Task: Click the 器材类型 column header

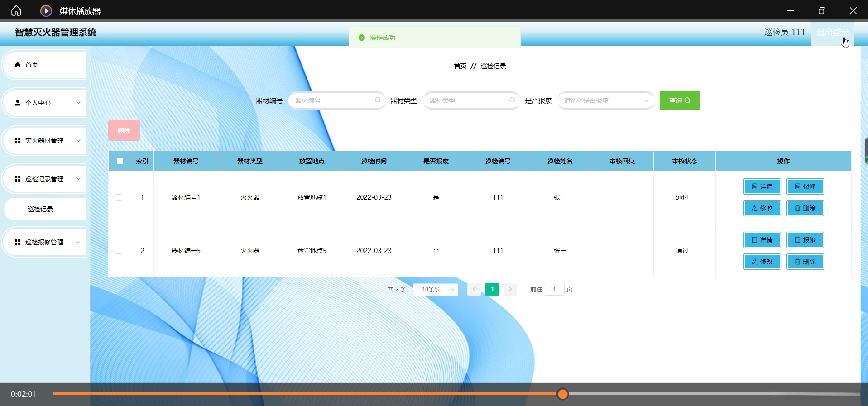Action: tap(250, 161)
